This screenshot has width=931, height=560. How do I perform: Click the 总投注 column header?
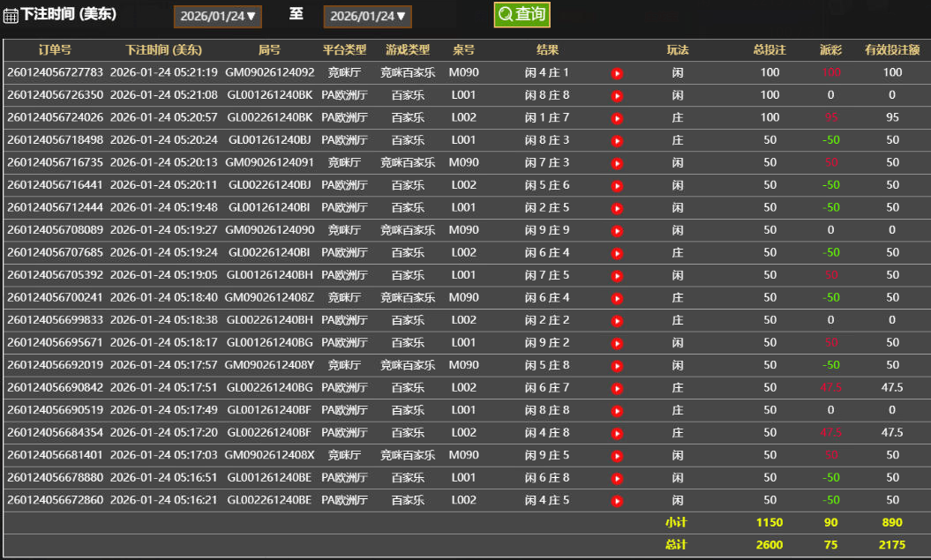(770, 50)
